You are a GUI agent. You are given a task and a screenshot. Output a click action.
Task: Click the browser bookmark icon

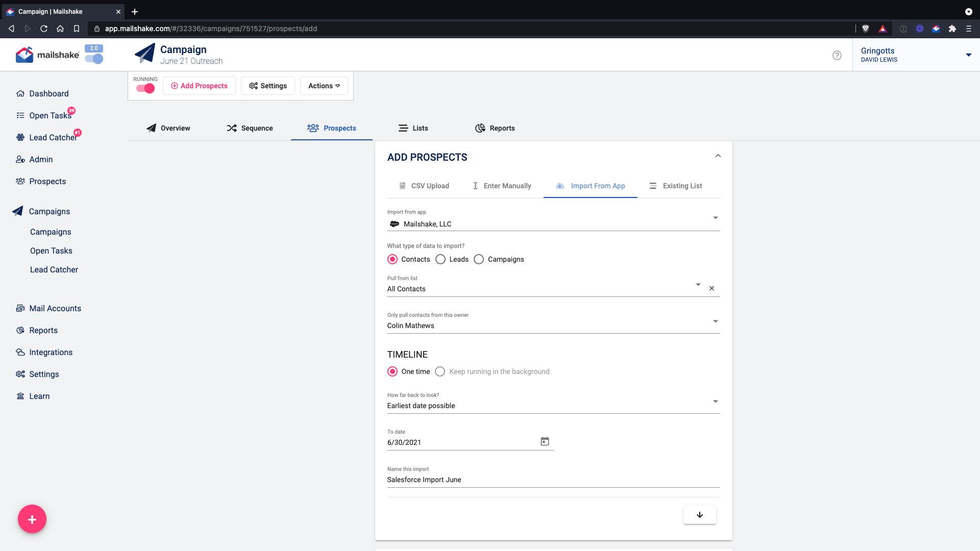pyautogui.click(x=77, y=29)
